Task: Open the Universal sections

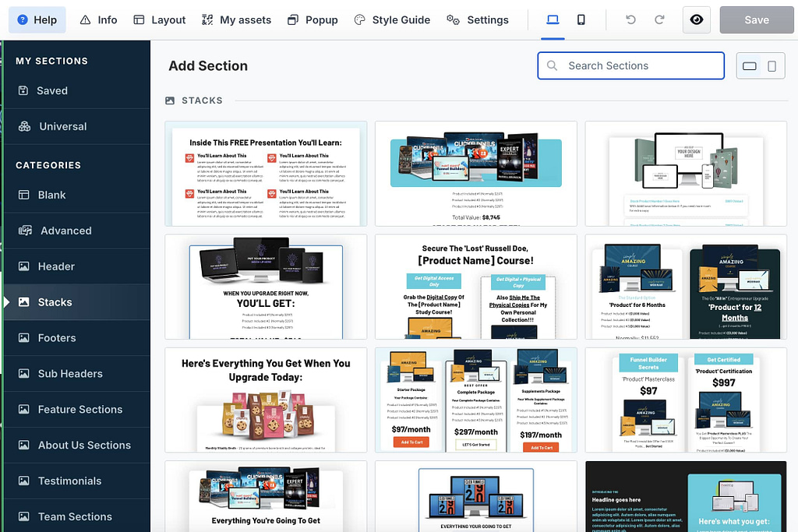Action: [77, 126]
